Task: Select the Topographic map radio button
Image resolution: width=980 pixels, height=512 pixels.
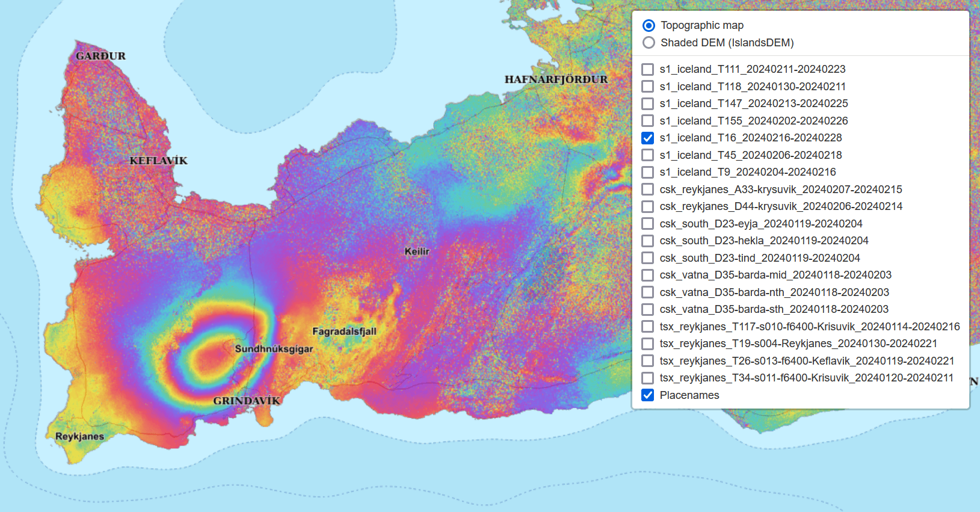Action: tap(649, 25)
